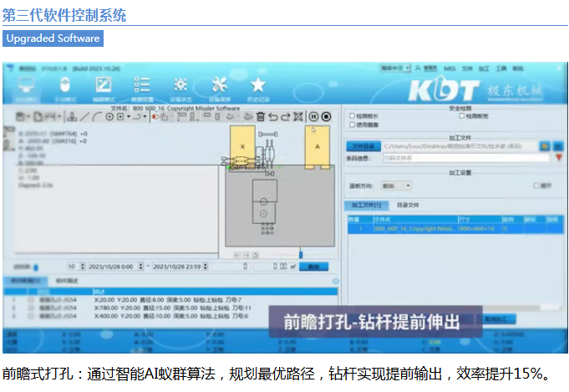The height and width of the screenshot is (392, 569).
Task: Expand the square tool dropdown arrow
Action: coord(128,117)
